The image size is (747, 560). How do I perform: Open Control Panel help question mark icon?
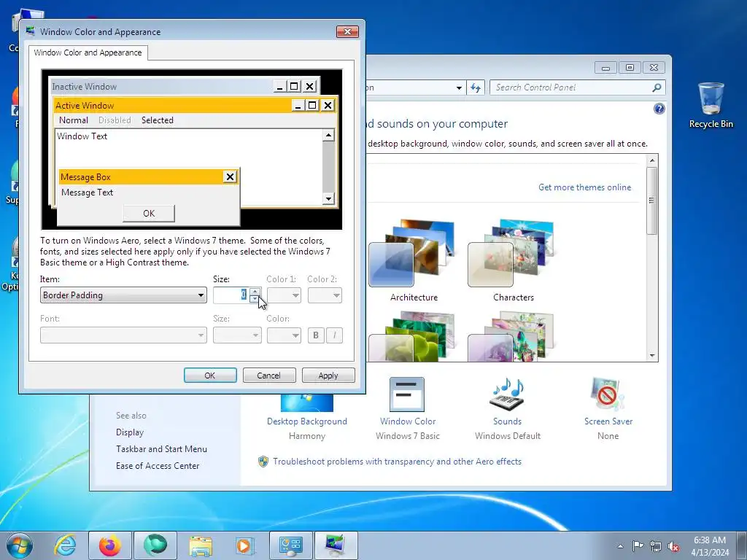pyautogui.click(x=659, y=109)
